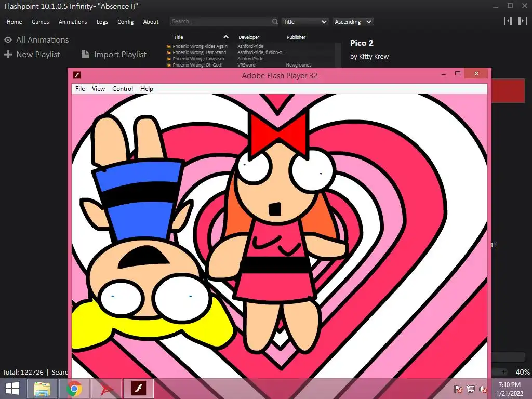Toggle the right sidebar visibility icon

(522, 21)
